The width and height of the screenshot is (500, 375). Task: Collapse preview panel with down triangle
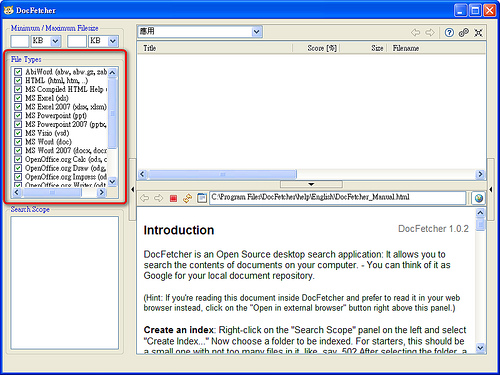[x=311, y=184]
